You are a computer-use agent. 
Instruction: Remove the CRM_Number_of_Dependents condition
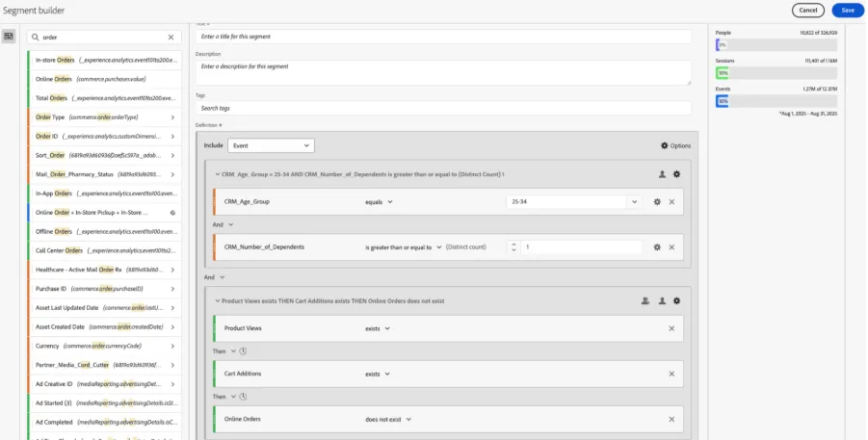(x=671, y=247)
